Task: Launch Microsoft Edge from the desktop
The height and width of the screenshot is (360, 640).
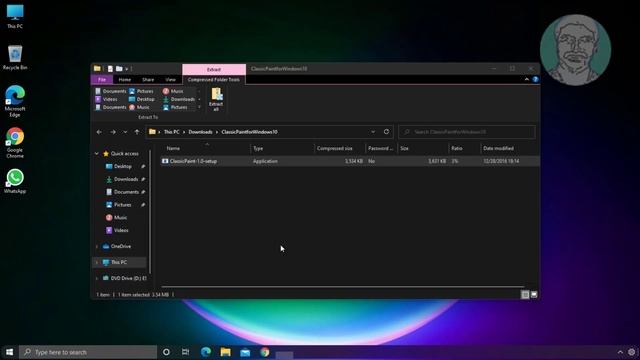Action: 15,101
